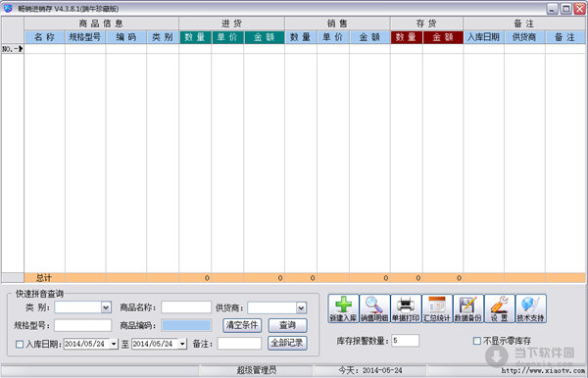This screenshot has width=588, height=378.
Task: Toggle the 不显示零库存 checkbox
Action: 477,341
